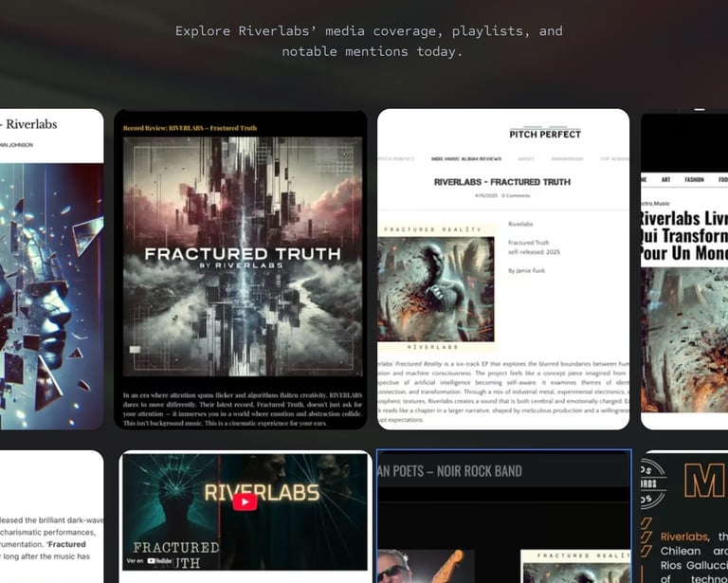The width and height of the screenshot is (728, 583).
Task: Play the Riverlabs YouTube video
Action: [x=245, y=501]
